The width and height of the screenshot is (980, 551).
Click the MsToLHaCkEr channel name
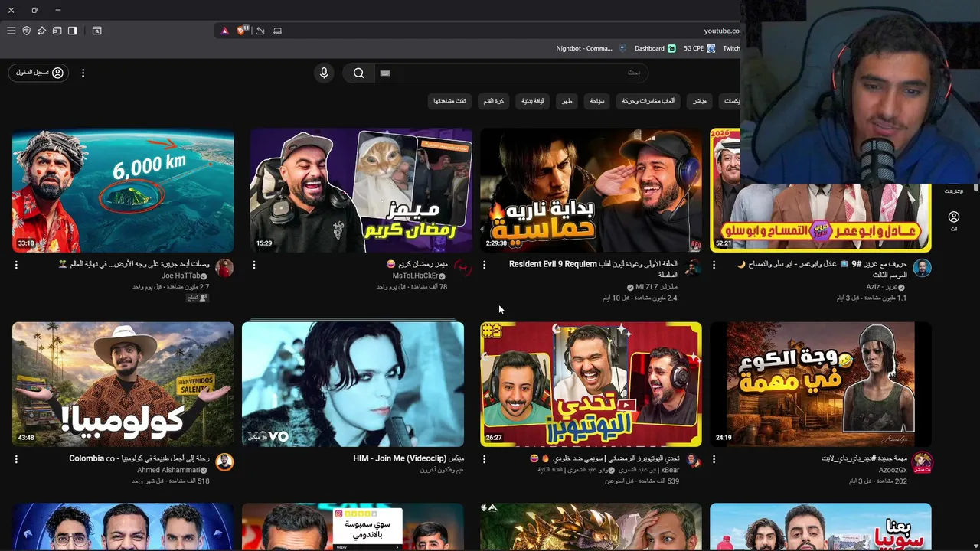click(415, 275)
